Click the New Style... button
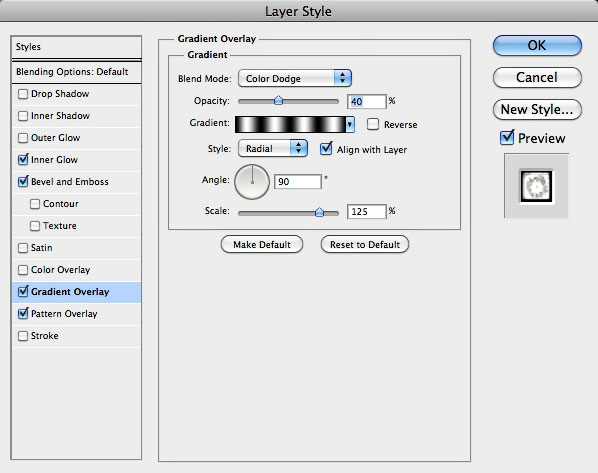The width and height of the screenshot is (598, 473). (x=537, y=109)
